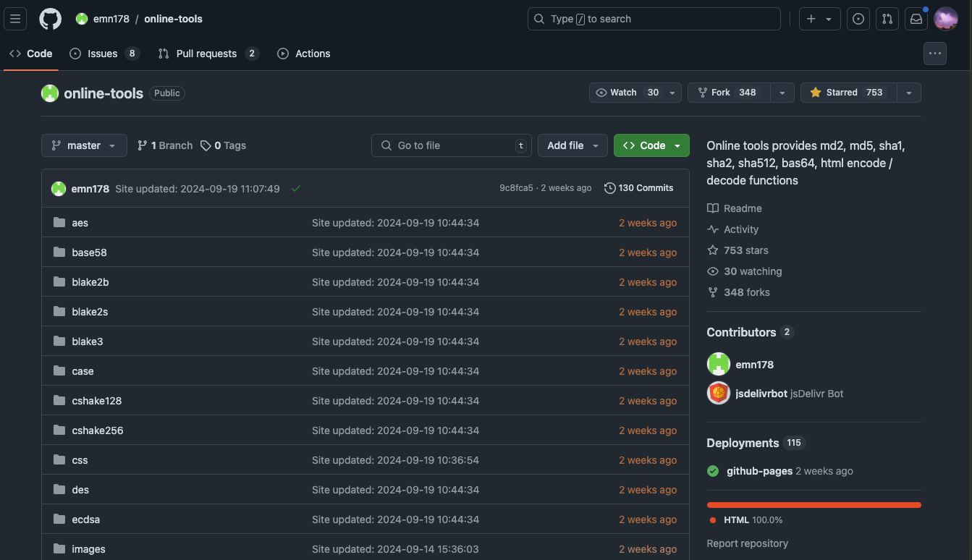
Task: Open the issues shortcut icon in header
Action: (x=858, y=19)
